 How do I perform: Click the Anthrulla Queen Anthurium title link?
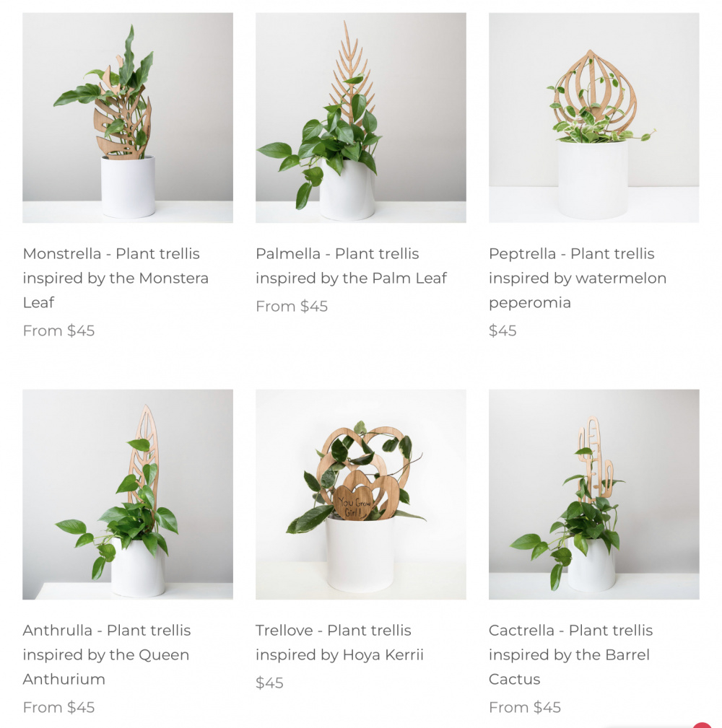[107, 654]
